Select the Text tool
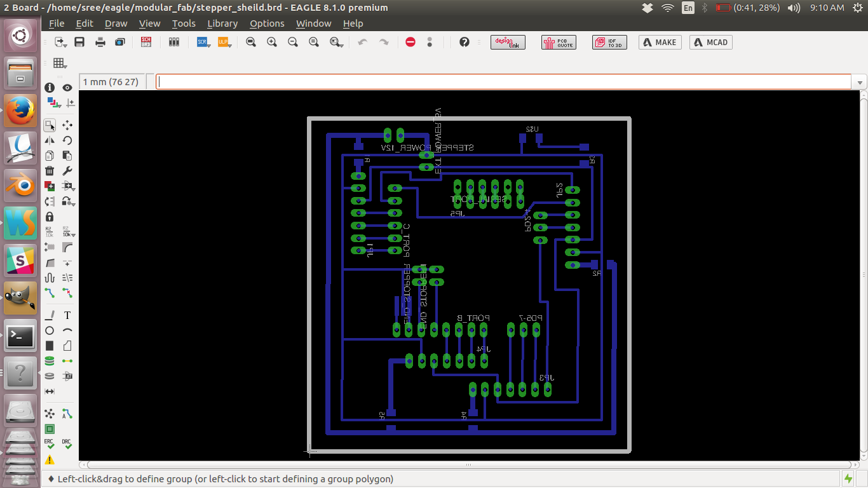 point(67,315)
